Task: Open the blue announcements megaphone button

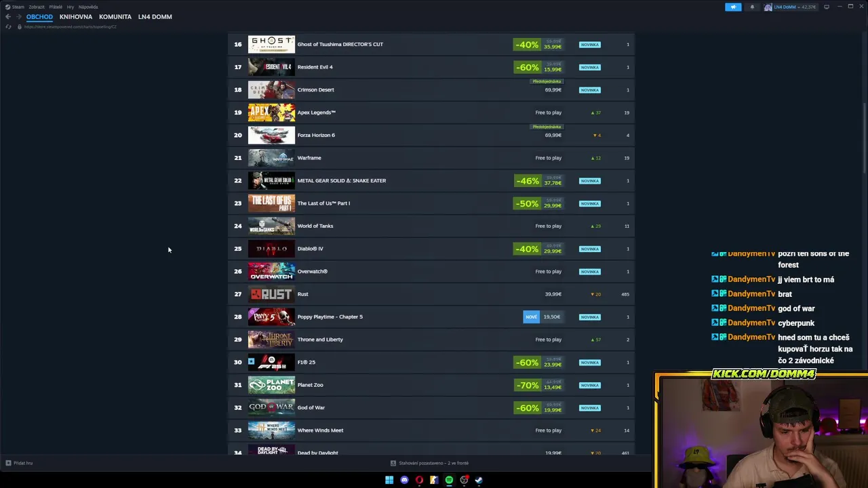Action: [x=733, y=7]
